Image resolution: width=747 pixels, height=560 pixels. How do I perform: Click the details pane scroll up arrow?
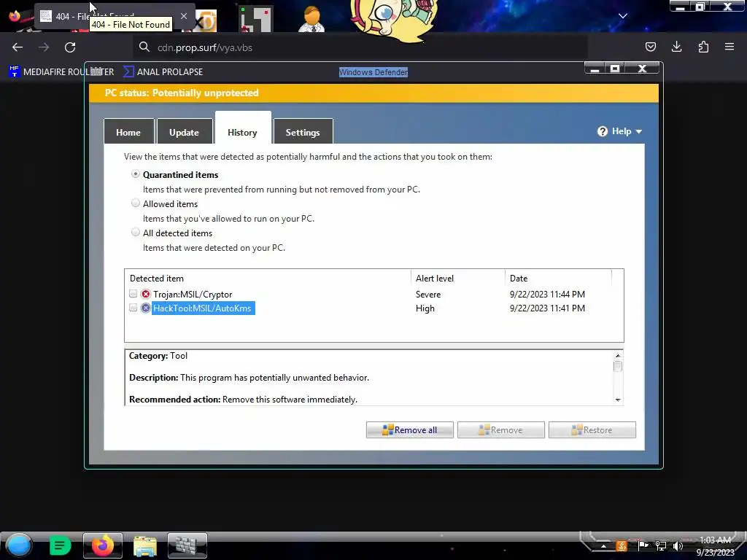pos(618,356)
